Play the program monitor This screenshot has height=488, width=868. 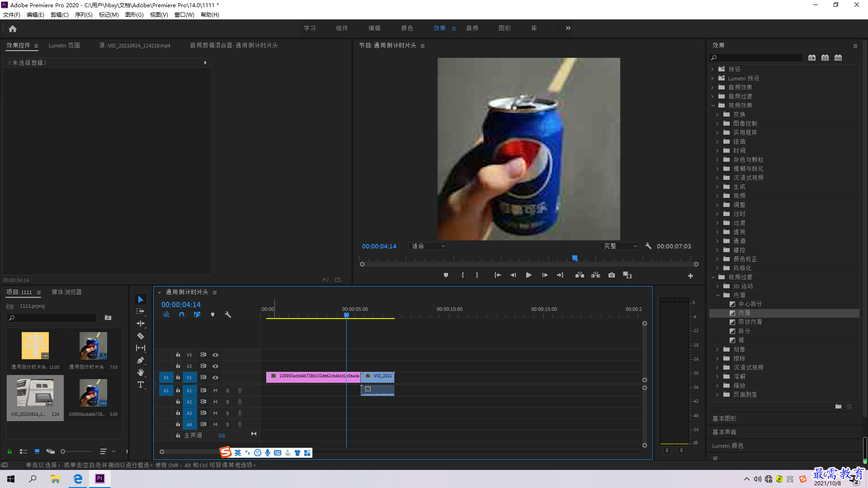click(528, 275)
